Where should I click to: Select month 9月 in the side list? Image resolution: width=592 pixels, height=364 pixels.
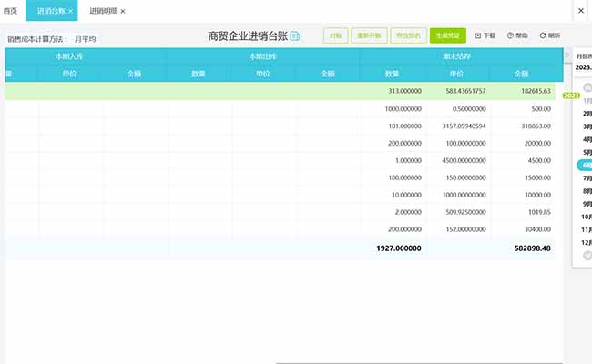point(587,204)
